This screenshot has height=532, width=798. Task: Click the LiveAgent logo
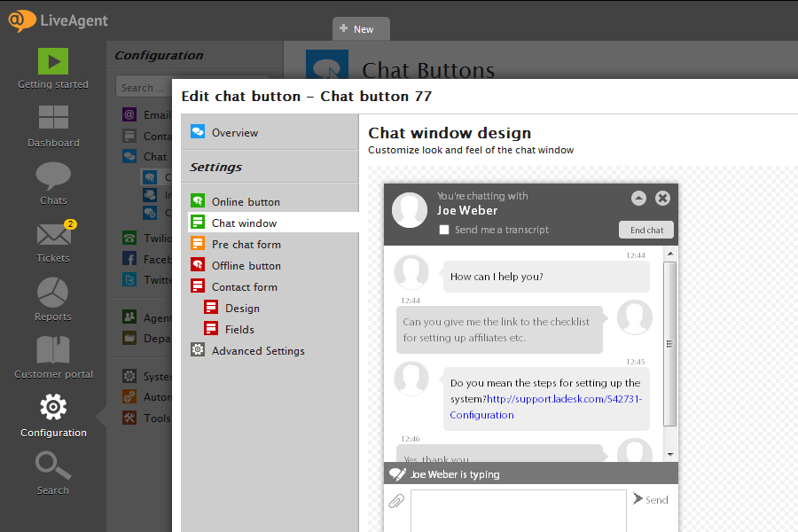pyautogui.click(x=58, y=20)
